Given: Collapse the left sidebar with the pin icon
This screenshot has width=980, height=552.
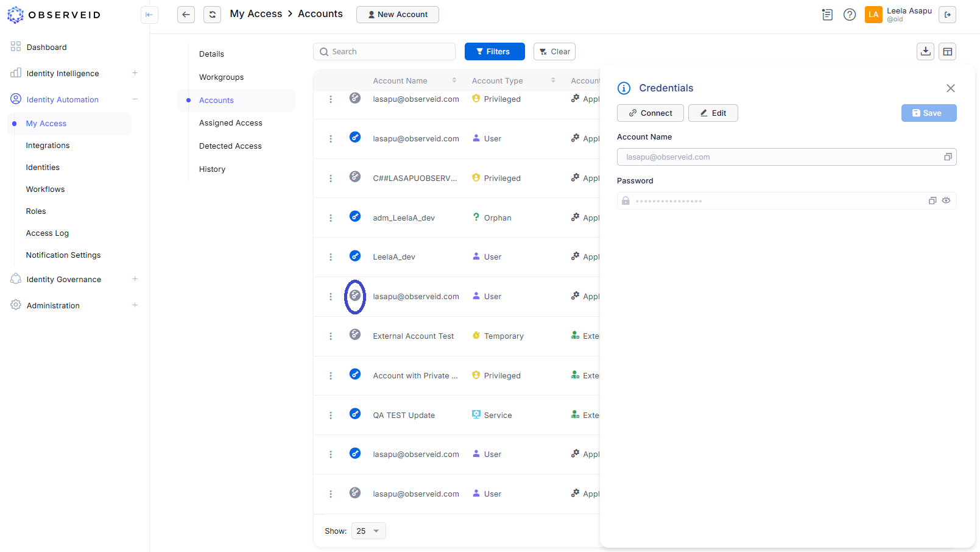Looking at the screenshot, I should (x=149, y=15).
